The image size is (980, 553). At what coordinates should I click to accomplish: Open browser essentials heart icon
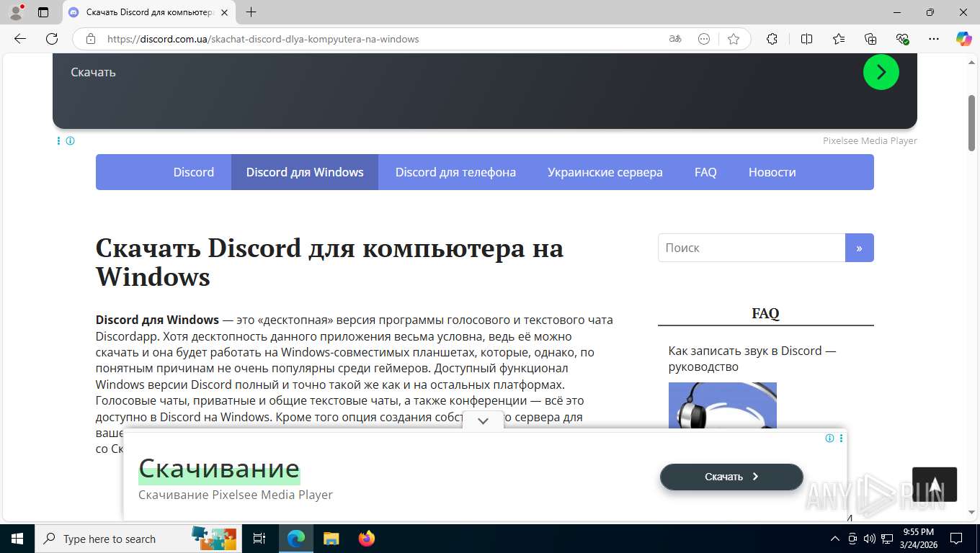(902, 39)
